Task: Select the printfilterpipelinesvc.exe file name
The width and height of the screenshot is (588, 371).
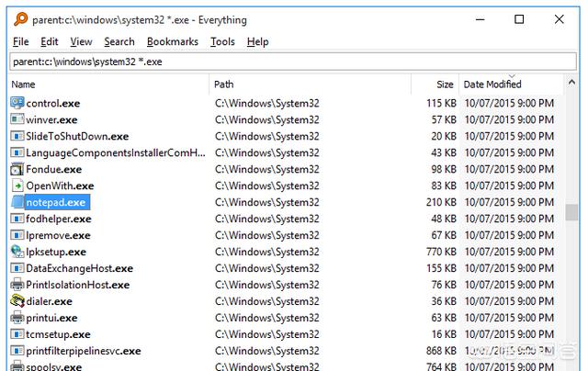Action: tap(84, 351)
